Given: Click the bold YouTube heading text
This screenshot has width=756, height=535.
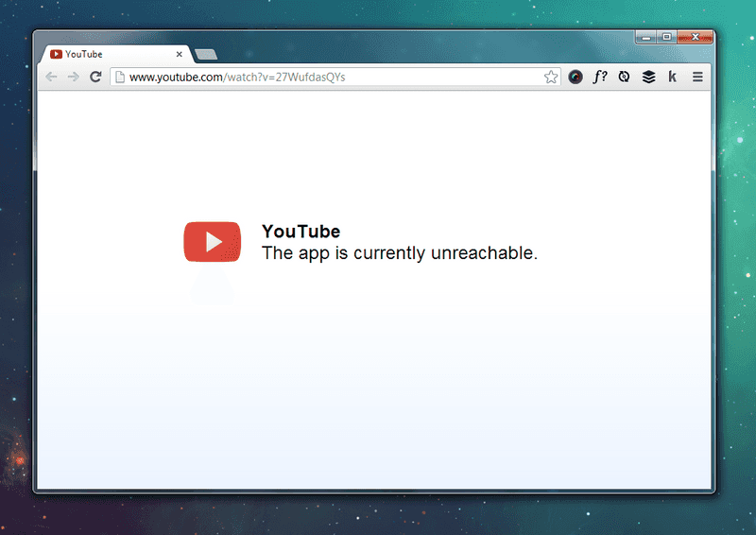Looking at the screenshot, I should pyautogui.click(x=301, y=232).
